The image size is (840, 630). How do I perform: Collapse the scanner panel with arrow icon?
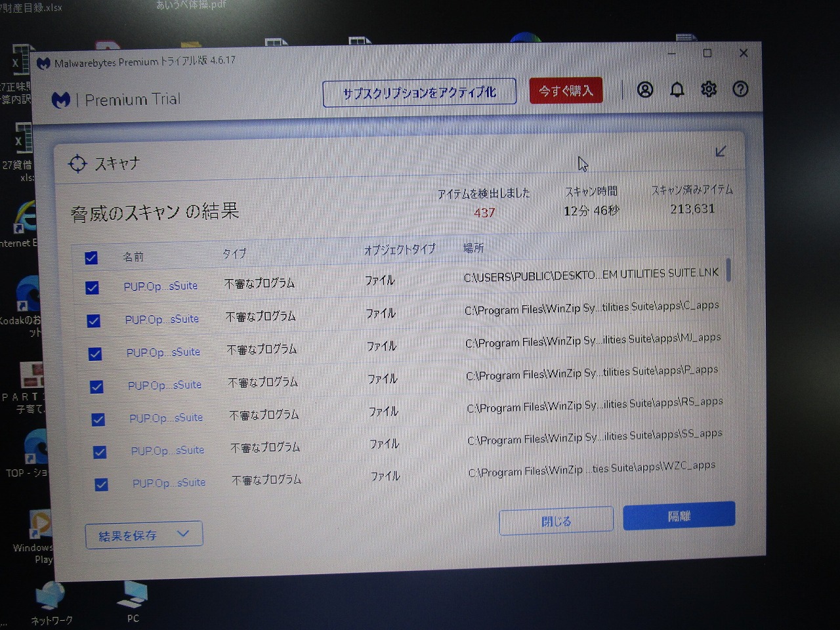click(721, 152)
